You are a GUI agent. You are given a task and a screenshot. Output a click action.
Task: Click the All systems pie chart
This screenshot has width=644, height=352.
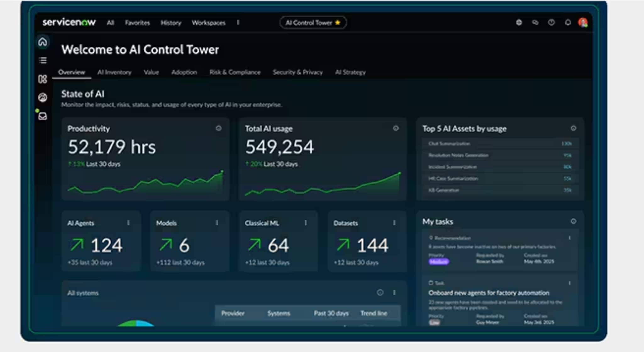click(136, 323)
